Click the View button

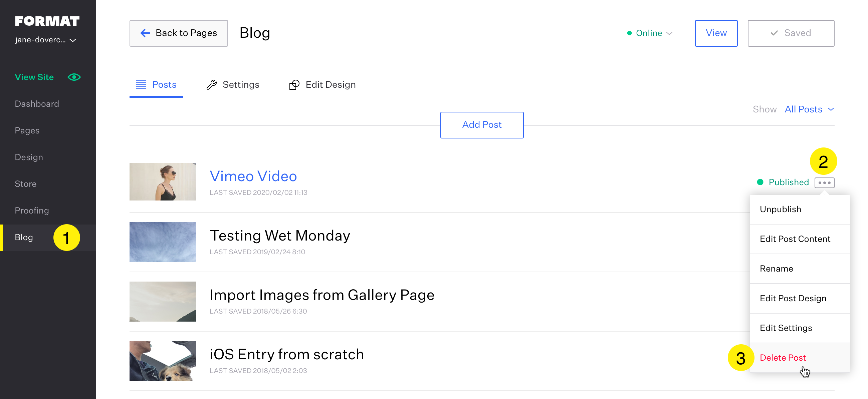pos(716,33)
